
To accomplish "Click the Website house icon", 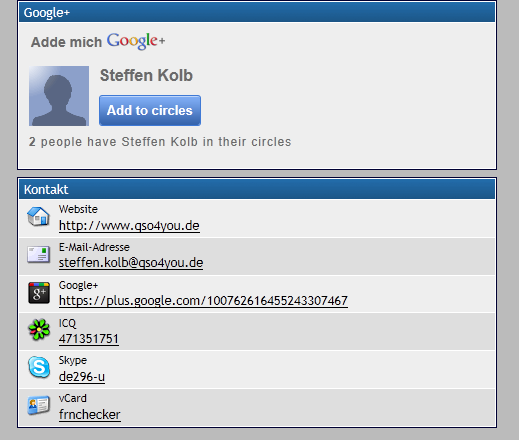I will point(38,216).
